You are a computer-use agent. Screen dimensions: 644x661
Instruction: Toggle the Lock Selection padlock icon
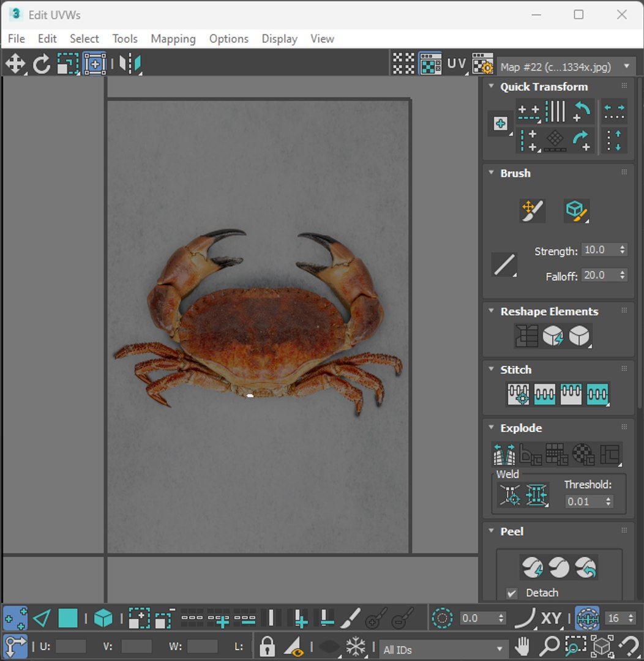pos(267,646)
